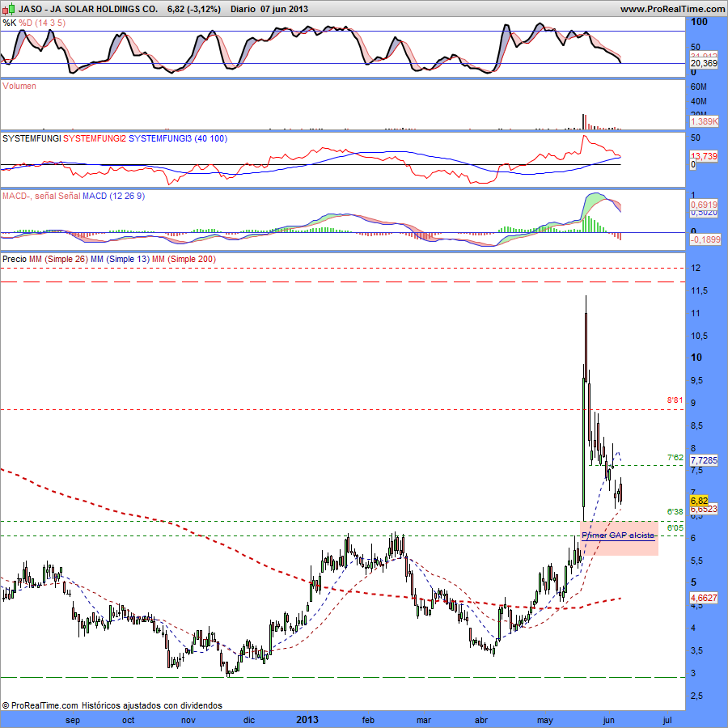Click the MM (Simple 13) moving average label
This screenshot has height=728, width=728.
121,259
